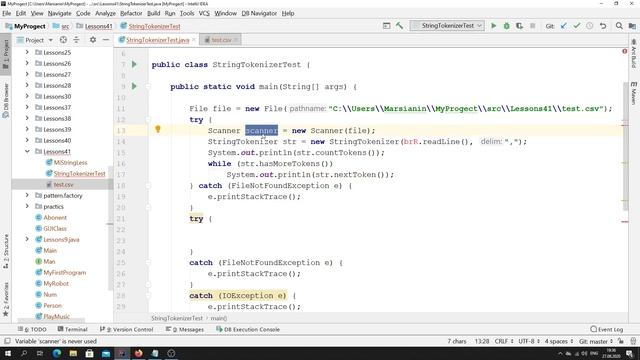Expand Lessons40 folder
The width and height of the screenshot is (640, 360).
[27, 140]
